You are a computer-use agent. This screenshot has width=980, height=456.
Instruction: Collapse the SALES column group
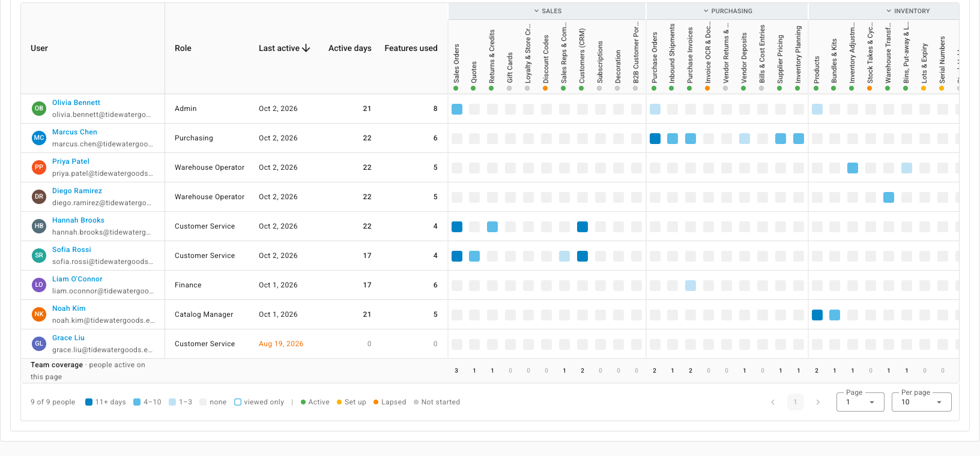(x=548, y=11)
